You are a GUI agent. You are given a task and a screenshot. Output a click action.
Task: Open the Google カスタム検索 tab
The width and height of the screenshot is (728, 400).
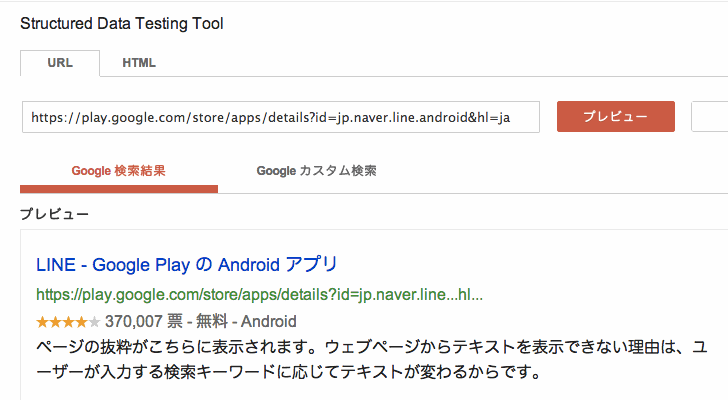point(316,171)
